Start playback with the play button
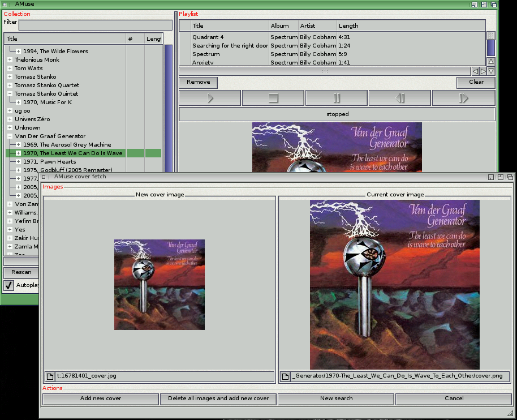 point(210,98)
